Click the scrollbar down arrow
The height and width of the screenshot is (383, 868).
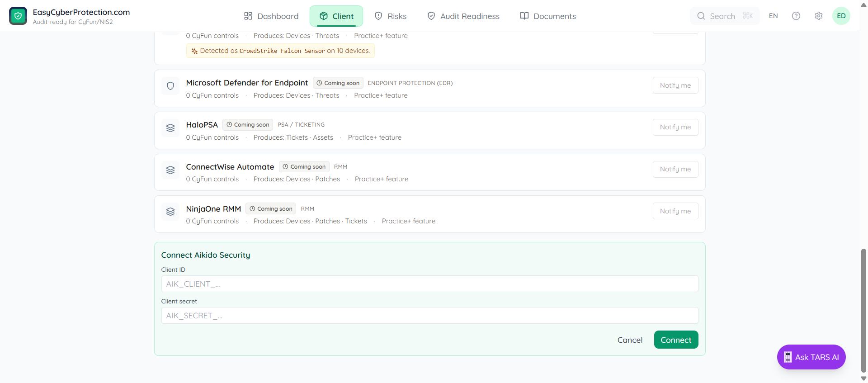(x=863, y=378)
